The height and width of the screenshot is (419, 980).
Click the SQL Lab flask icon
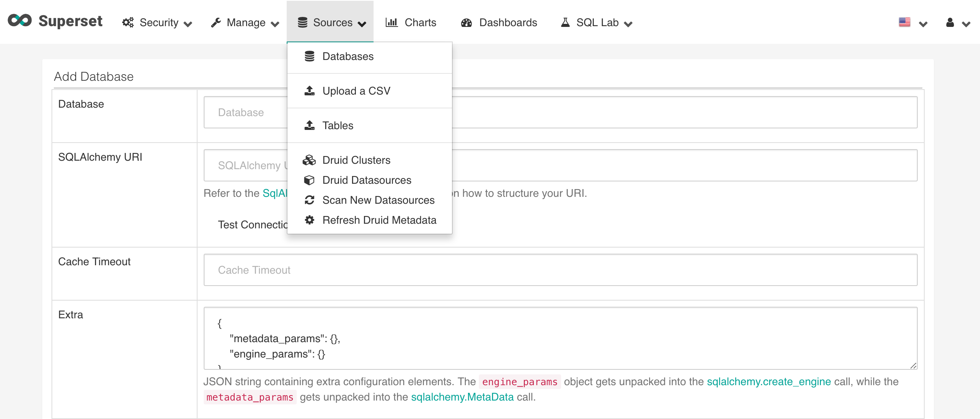click(565, 23)
